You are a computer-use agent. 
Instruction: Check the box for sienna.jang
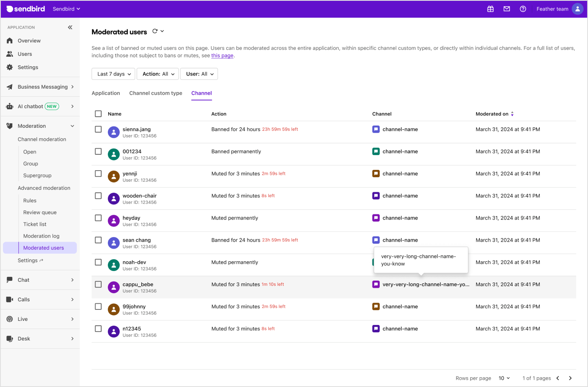click(98, 129)
